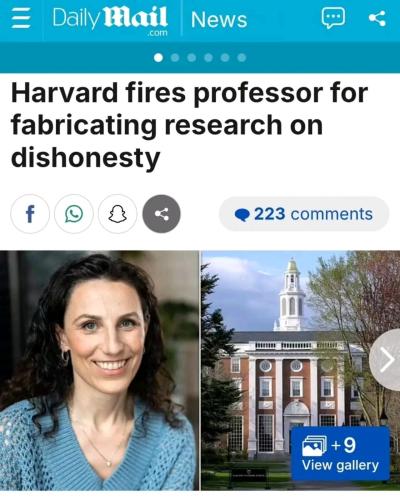Share article via WhatsApp
The width and height of the screenshot is (400, 500).
[74, 214]
